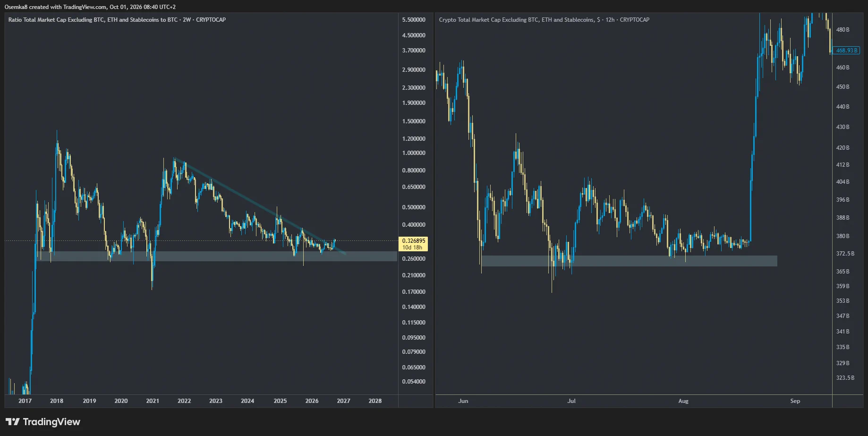This screenshot has height=436, width=868.
Task: Click the 1.500000 price axis label
Action: click(x=414, y=121)
